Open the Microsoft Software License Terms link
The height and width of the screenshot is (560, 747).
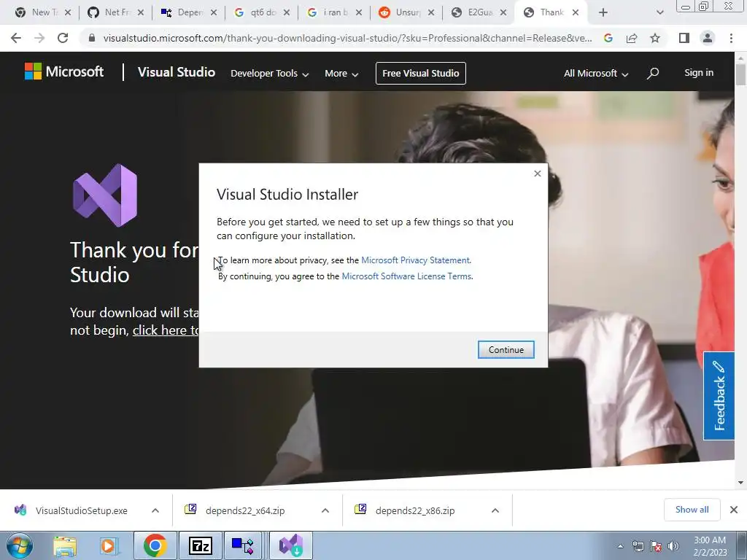(x=407, y=276)
